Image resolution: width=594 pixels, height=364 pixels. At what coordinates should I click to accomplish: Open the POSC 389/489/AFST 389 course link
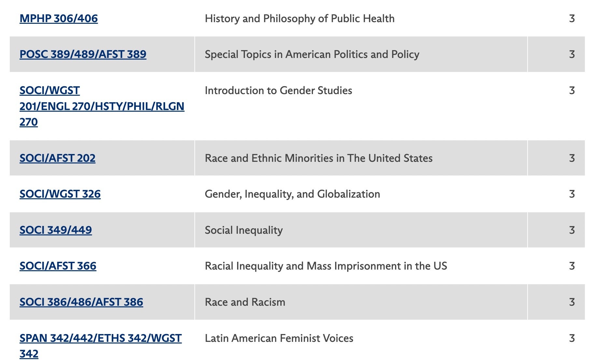pyautogui.click(x=83, y=54)
